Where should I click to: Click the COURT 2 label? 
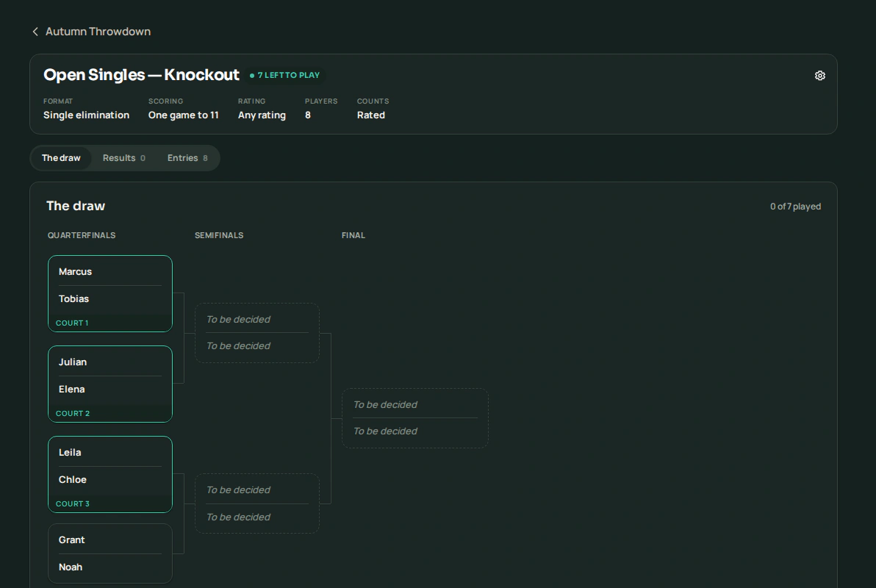(73, 414)
